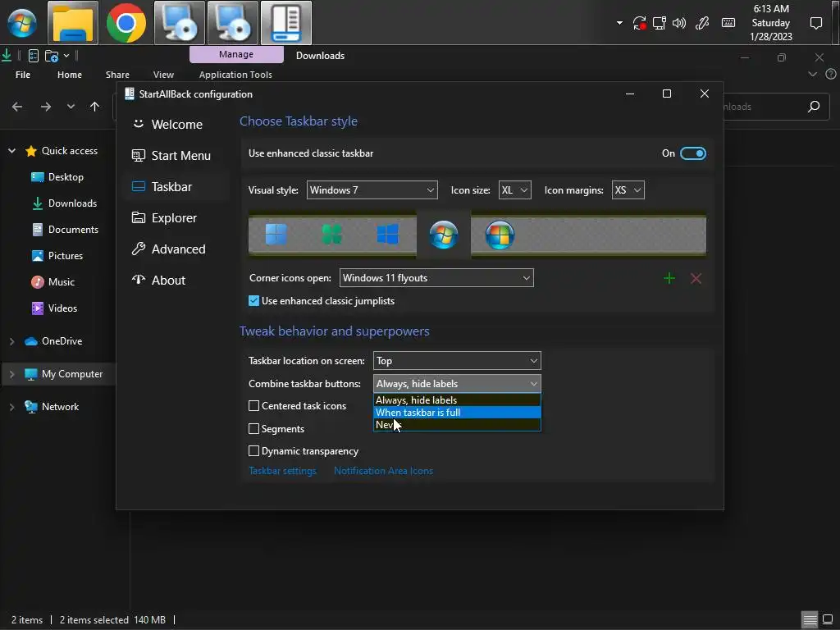Screen dimensions: 840x630
Task: Collapse the Combine taskbar buttons dropdown
Action: [x=457, y=384]
